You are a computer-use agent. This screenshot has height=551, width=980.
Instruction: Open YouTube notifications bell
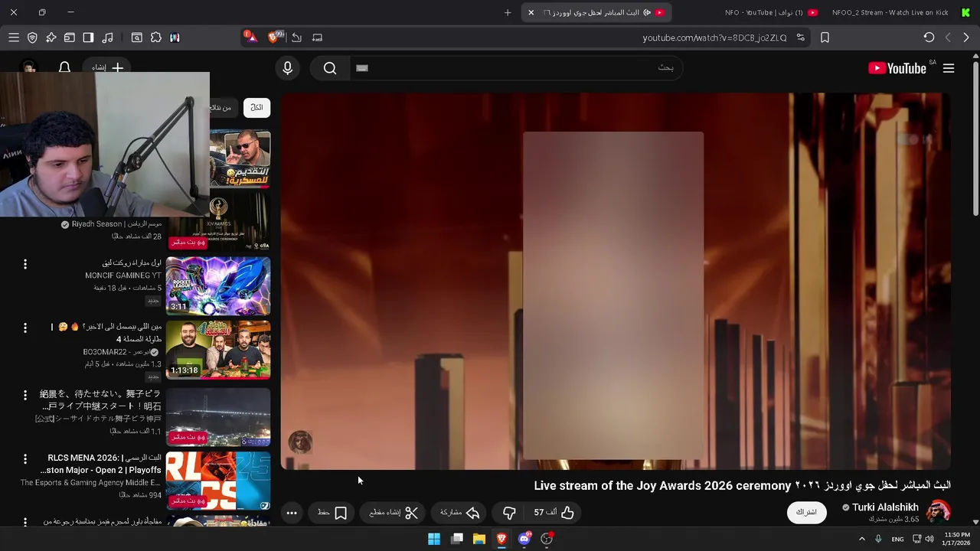(x=64, y=67)
